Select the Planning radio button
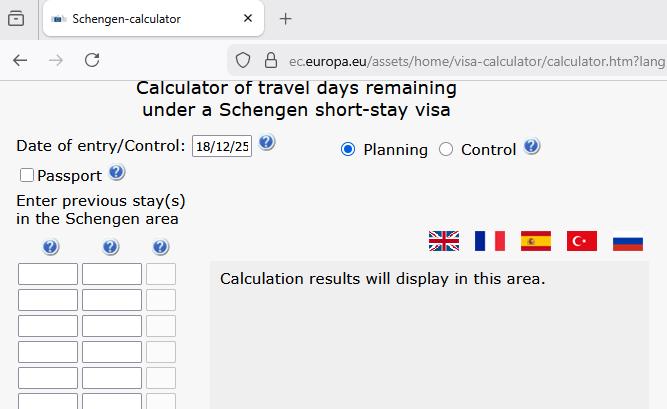Viewport: 667px width, 409px height. 348,149
